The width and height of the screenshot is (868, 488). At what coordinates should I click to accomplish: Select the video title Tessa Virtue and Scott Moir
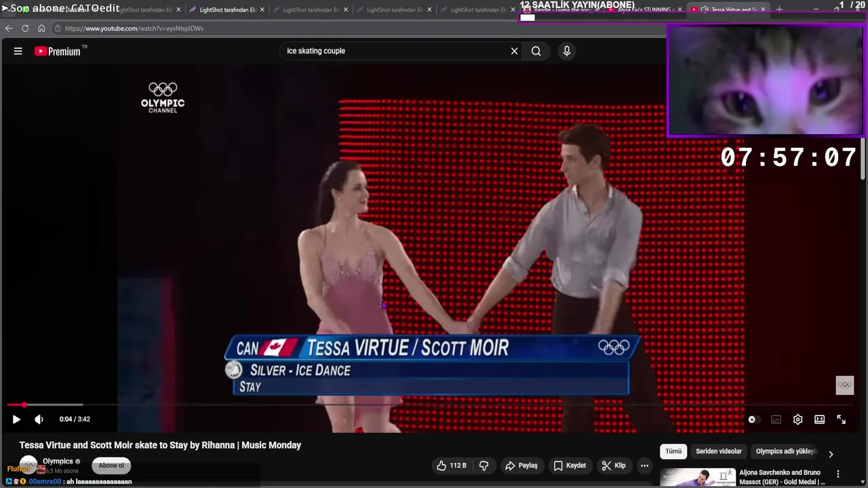click(x=160, y=445)
